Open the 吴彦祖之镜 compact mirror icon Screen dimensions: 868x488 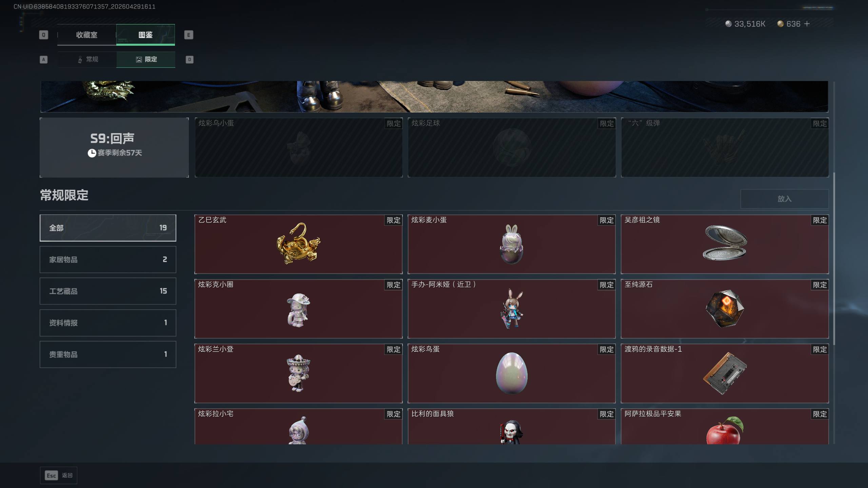coord(725,243)
